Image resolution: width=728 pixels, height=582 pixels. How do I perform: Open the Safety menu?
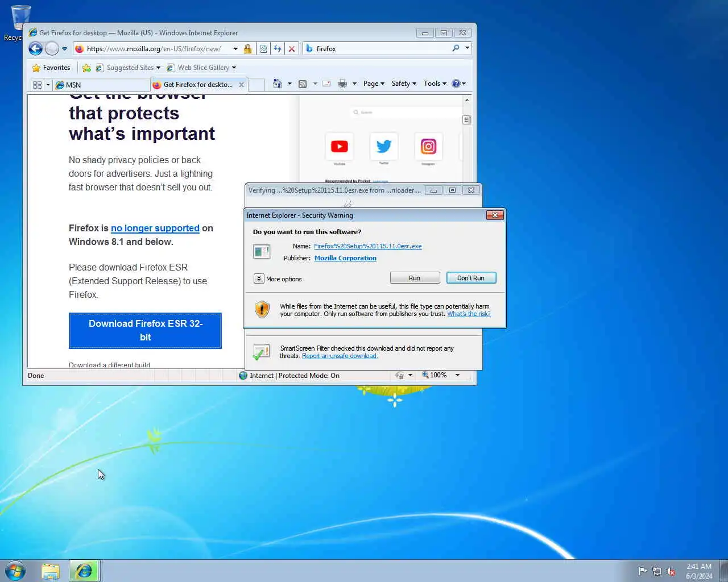404,84
